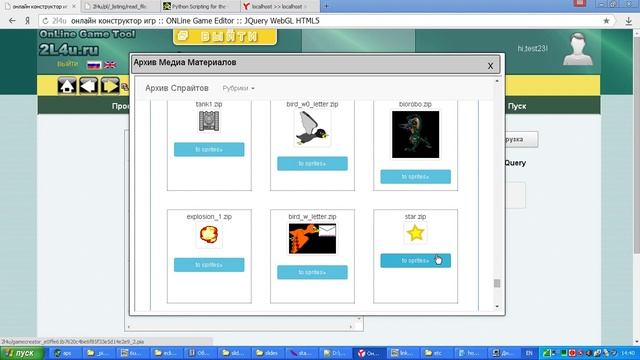Open the user avatar profile
Viewport: 640px width, 360px height.
pyautogui.click(x=578, y=49)
